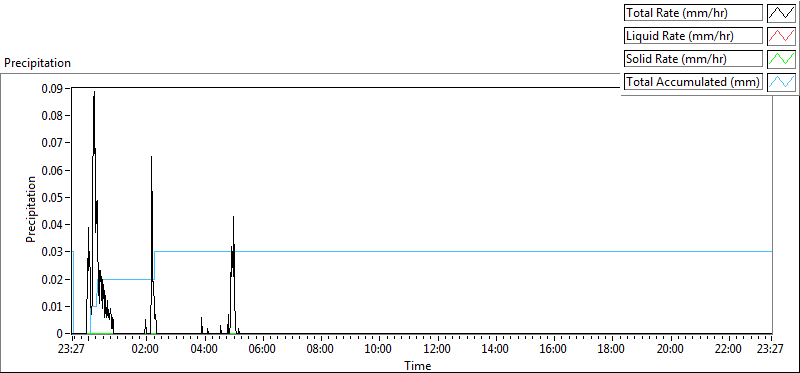Click the blue Total Accumulated plot icon
Image resolution: width=800 pixels, height=373 pixels.
pyautogui.click(x=781, y=82)
